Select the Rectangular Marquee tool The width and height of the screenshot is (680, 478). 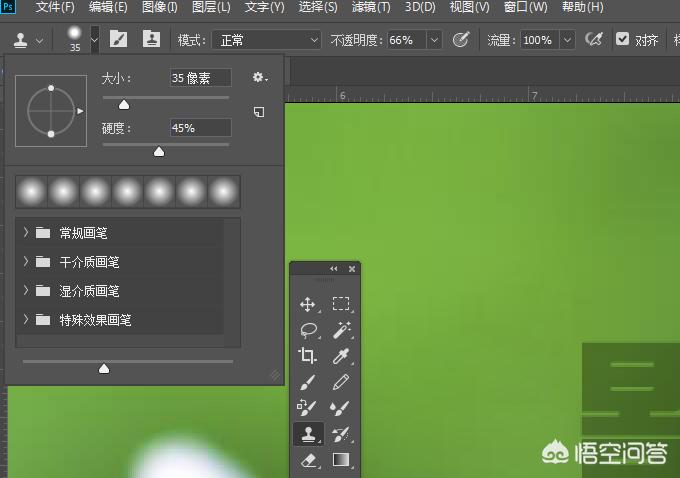click(x=341, y=304)
